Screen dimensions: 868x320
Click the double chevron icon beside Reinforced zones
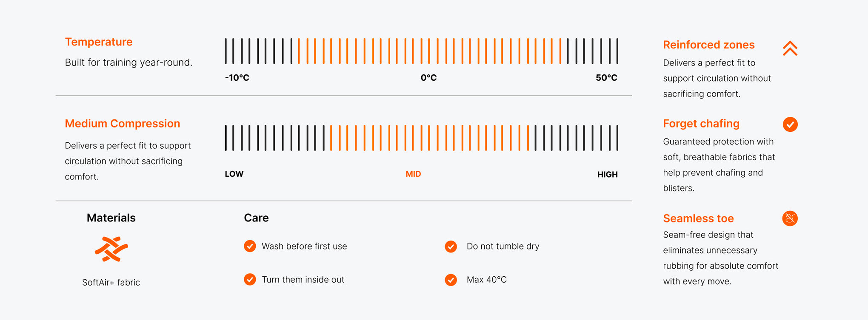click(x=790, y=48)
